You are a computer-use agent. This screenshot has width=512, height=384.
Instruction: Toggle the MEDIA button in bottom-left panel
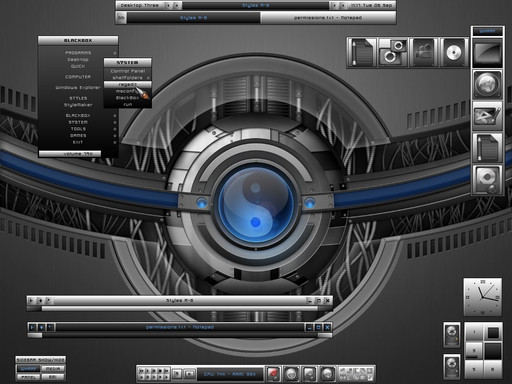[53, 369]
